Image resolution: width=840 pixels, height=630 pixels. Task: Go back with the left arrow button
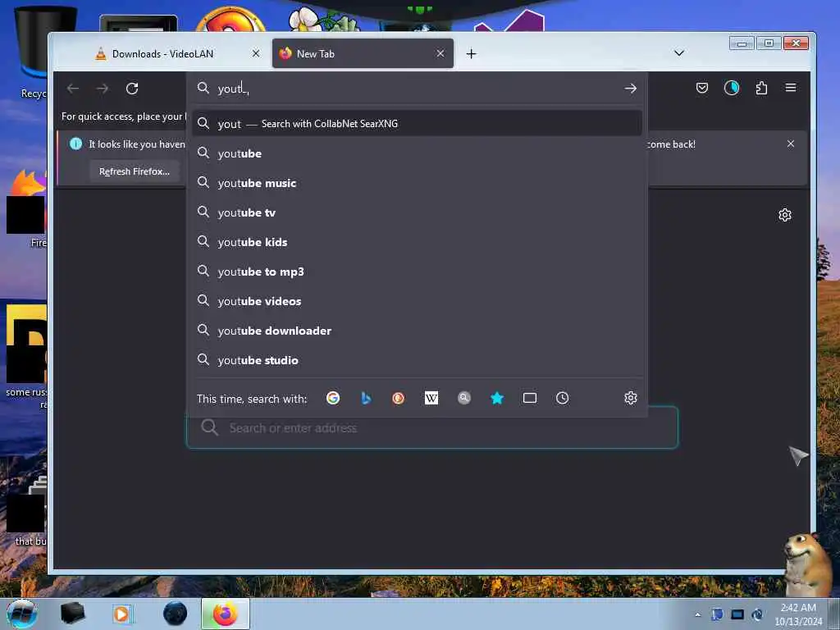coord(73,89)
